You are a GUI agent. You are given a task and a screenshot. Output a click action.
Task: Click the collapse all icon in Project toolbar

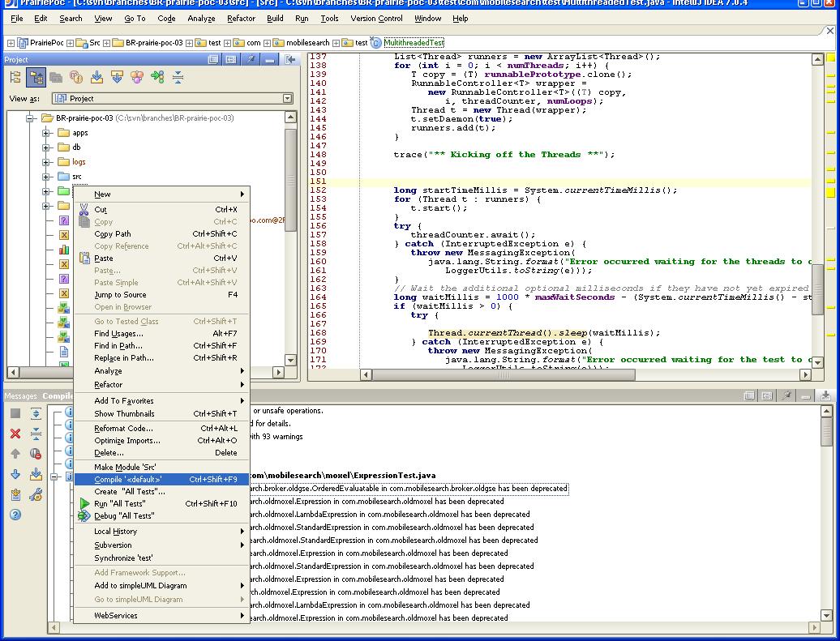[178, 77]
